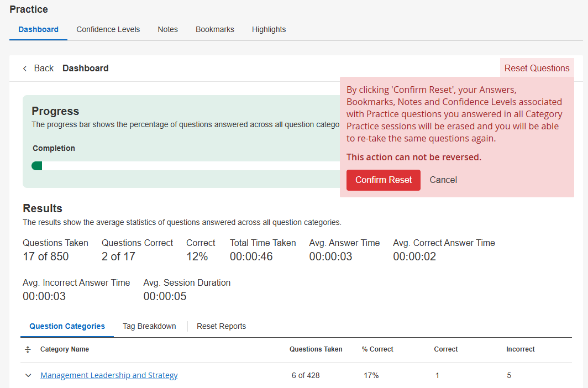Sort by Incorrect column header
Screen dimensions: 588x388
[520, 349]
